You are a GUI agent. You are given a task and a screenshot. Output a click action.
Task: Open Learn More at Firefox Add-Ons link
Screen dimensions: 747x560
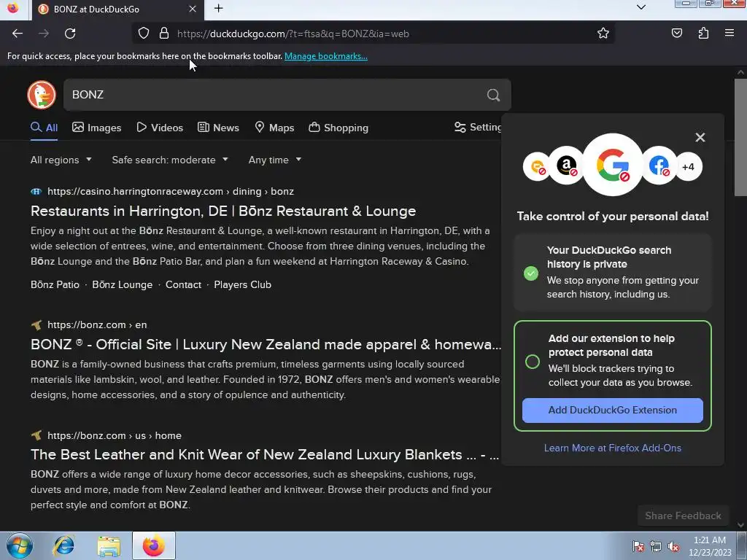[x=612, y=448]
